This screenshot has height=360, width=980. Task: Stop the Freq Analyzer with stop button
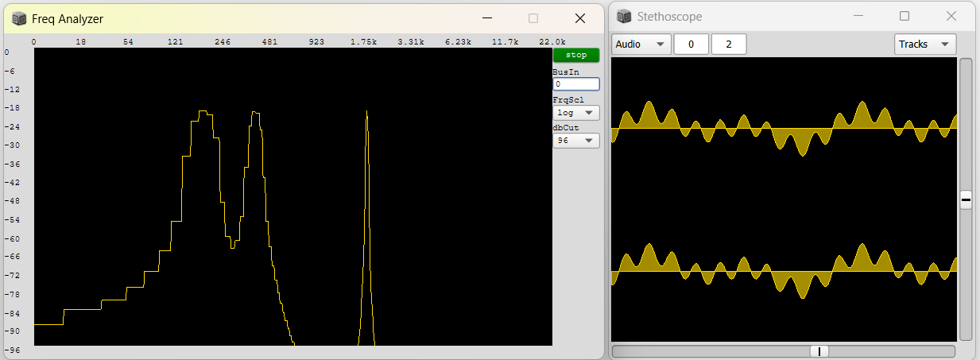pos(576,56)
